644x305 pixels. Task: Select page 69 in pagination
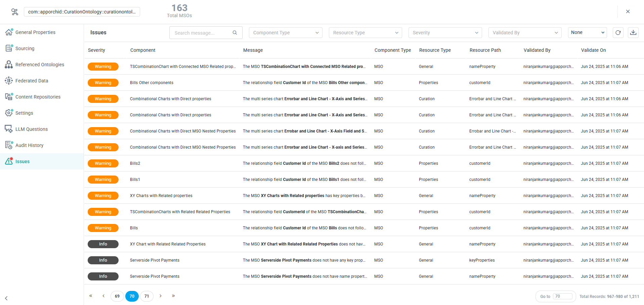point(117,296)
